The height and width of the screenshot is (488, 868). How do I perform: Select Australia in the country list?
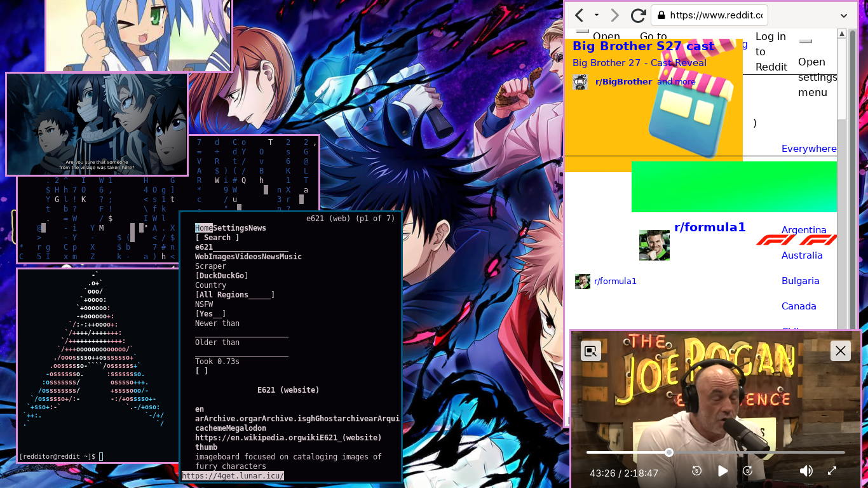(x=802, y=255)
